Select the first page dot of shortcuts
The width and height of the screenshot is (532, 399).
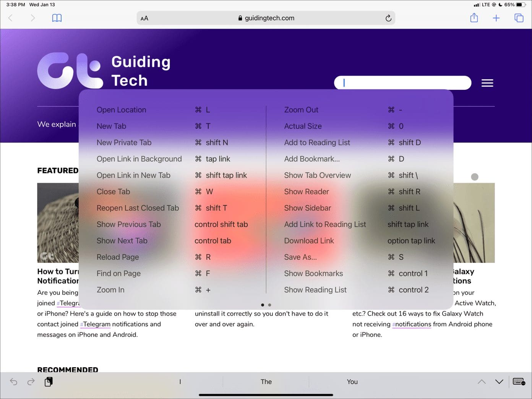pos(263,305)
